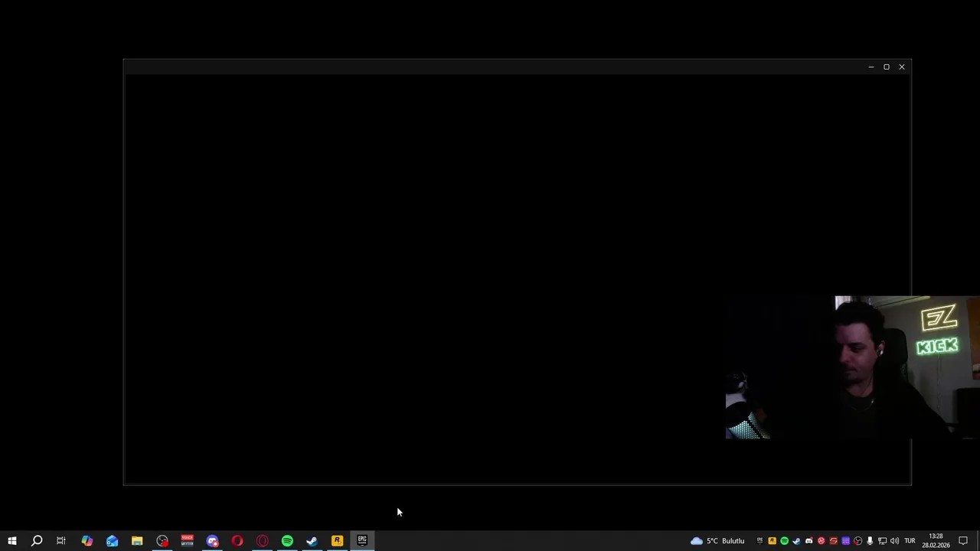The image size is (980, 551).
Task: Open Rockstar Games Launcher taskbar icon
Action: pos(337,541)
